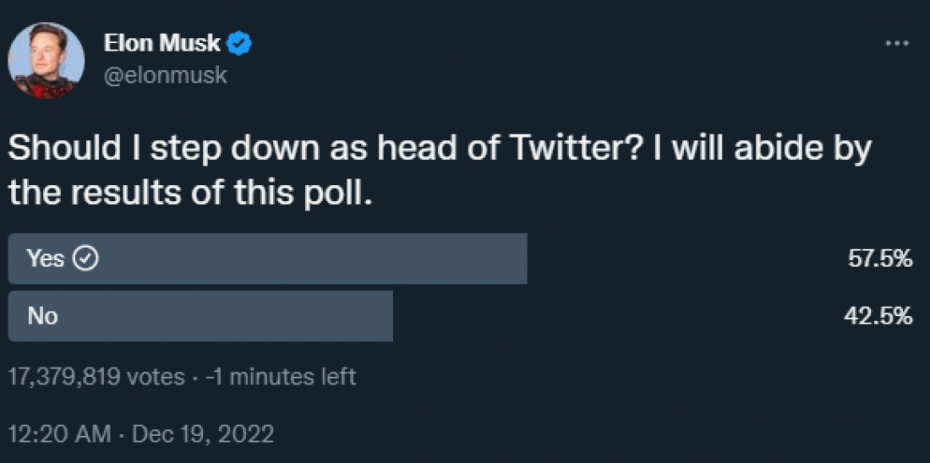Click the 57.5% result label
The height and width of the screenshot is (463, 930).
click(x=880, y=259)
